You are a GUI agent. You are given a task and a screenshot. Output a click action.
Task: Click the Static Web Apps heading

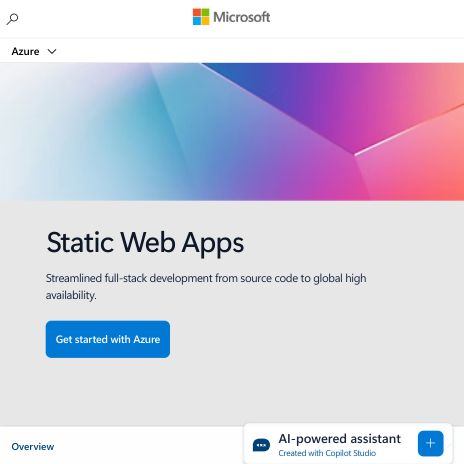pyautogui.click(x=145, y=243)
